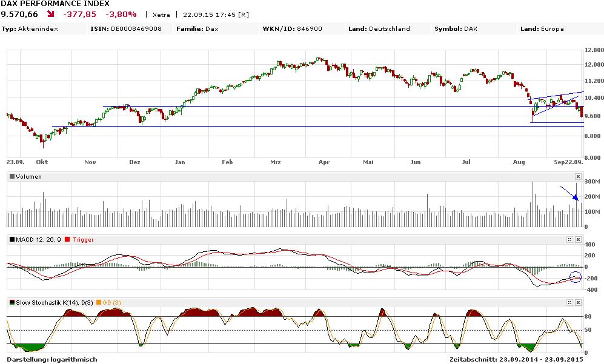Screen dimensions: 604x364
Task: Close the Volumen indicator panel
Action: pos(578,176)
